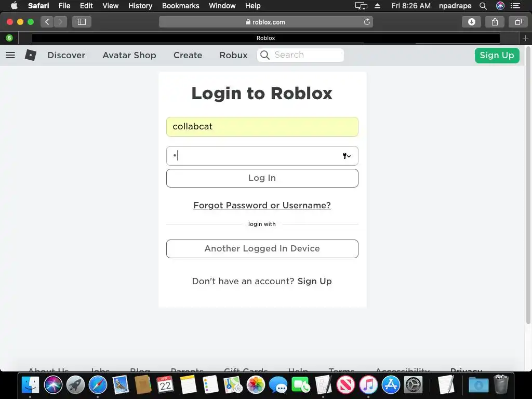Viewport: 532px width, 399px height.
Task: Click the green Sign Up button
Action: pyautogui.click(x=497, y=55)
